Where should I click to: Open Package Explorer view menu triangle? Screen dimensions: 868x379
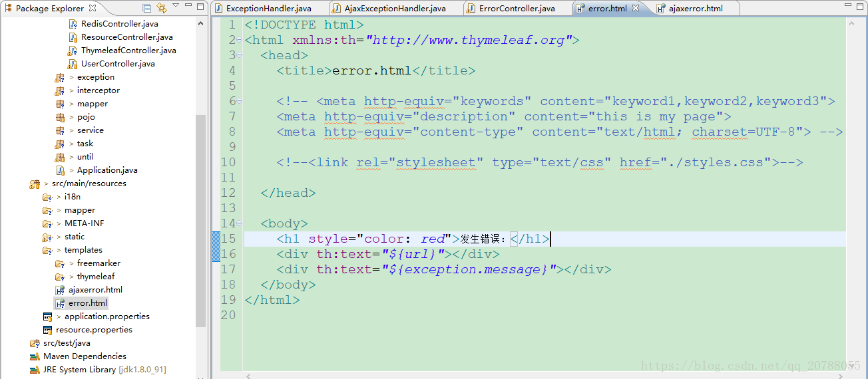point(176,7)
